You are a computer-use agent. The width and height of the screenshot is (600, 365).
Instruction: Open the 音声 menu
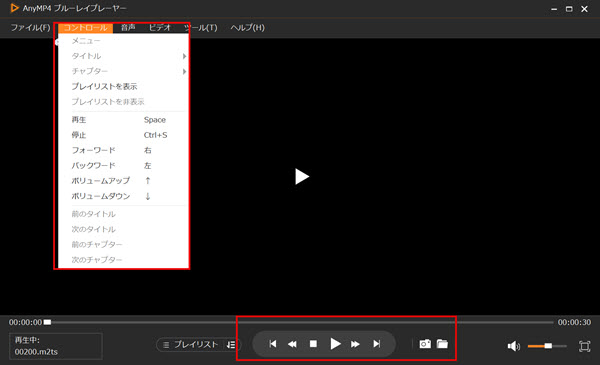(x=128, y=28)
